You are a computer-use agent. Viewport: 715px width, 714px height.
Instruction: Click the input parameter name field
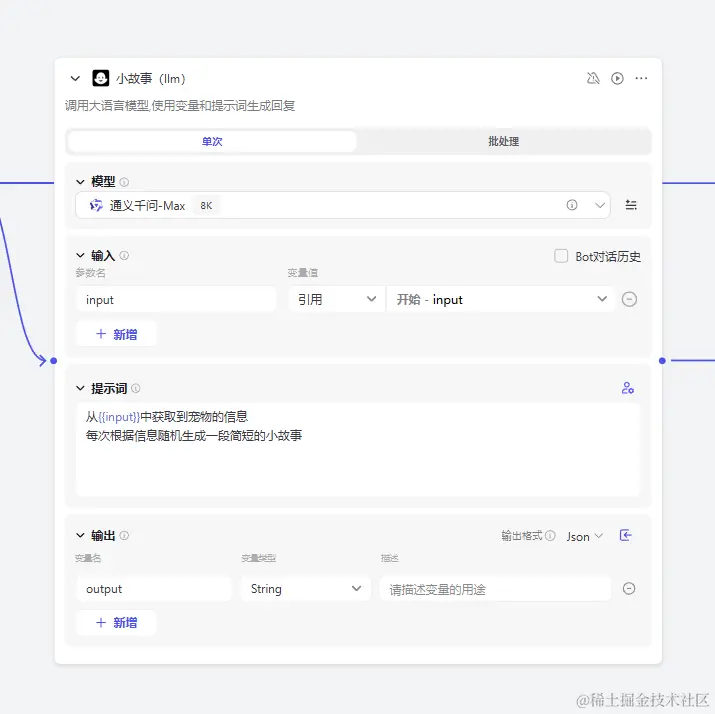[176, 300]
